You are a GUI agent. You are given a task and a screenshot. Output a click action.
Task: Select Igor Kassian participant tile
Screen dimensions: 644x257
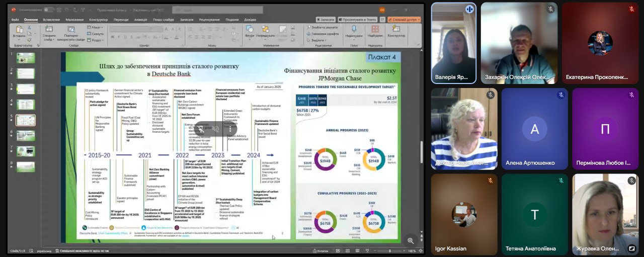coord(464,214)
